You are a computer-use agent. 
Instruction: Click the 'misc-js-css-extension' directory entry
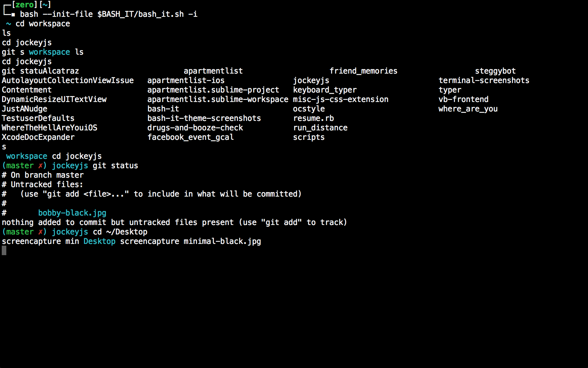pos(341,99)
